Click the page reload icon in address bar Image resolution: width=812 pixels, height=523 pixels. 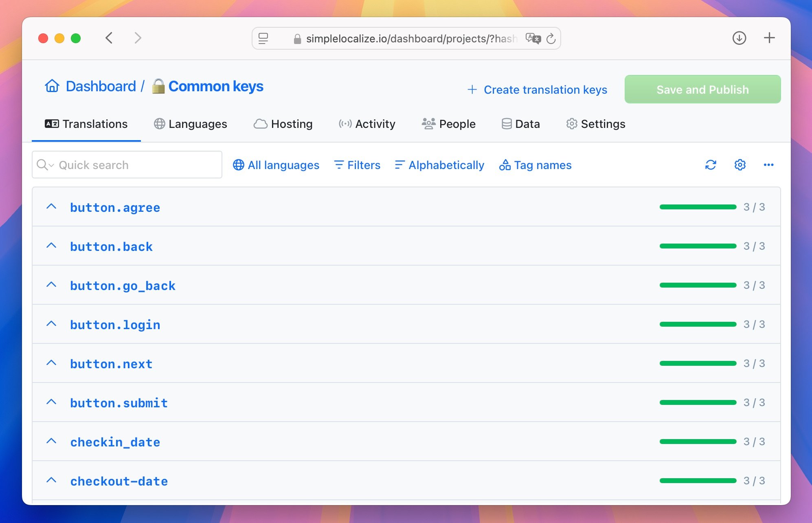(551, 39)
